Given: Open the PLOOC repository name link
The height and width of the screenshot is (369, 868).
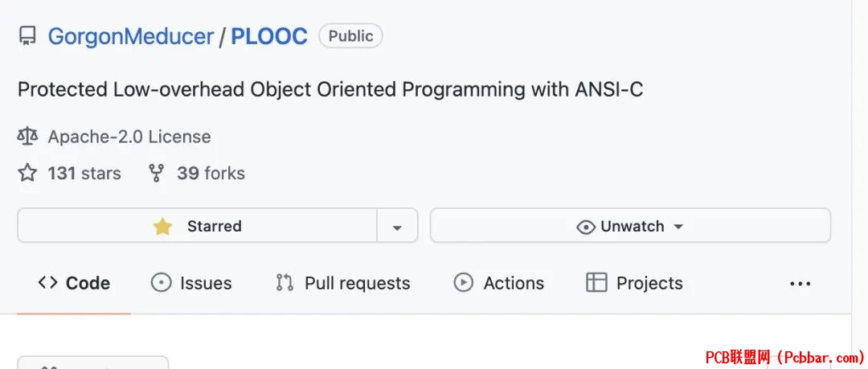Looking at the screenshot, I should click(x=269, y=36).
